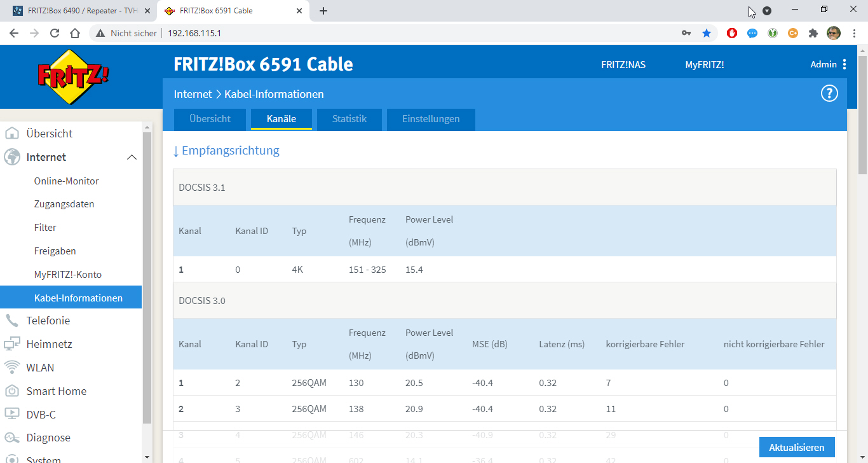Click the frequency value 151 - 325

coord(367,270)
